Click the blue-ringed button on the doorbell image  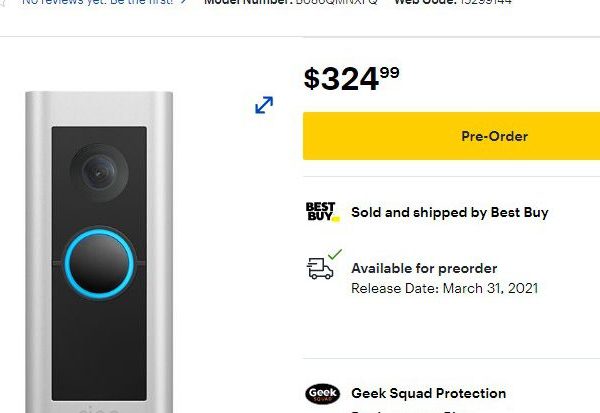coord(99,266)
